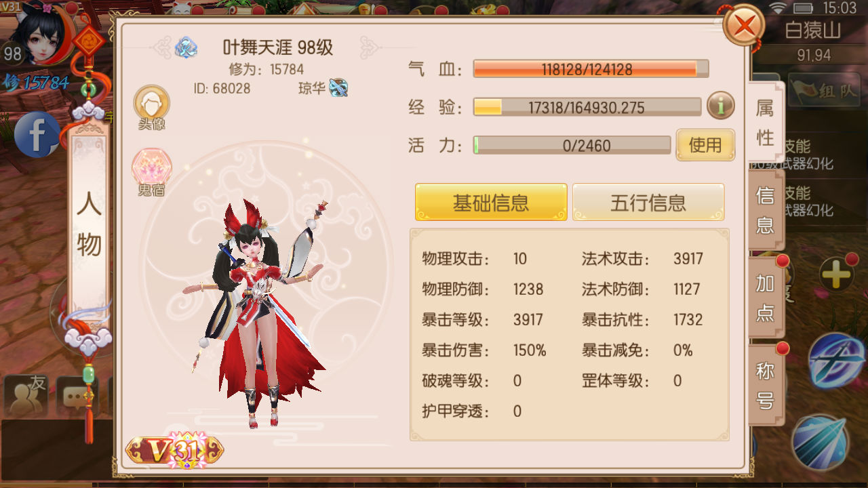The width and height of the screenshot is (868, 488).
Task: Tap the player portrait avatar
Action: (46, 33)
